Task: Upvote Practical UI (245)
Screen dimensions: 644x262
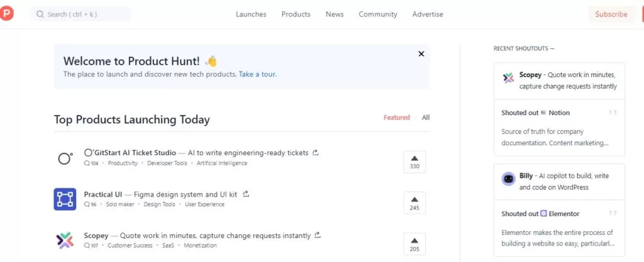Action: [414, 203]
